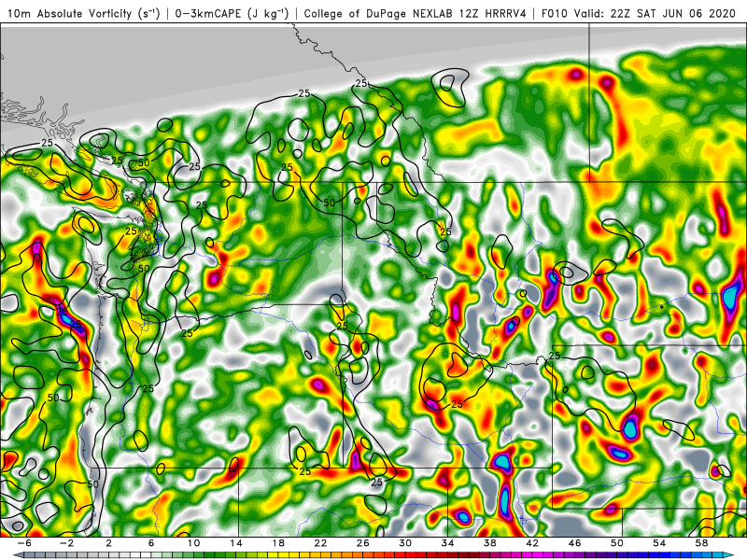
Task: Click the 6 label on the color scale
Action: pos(151,543)
